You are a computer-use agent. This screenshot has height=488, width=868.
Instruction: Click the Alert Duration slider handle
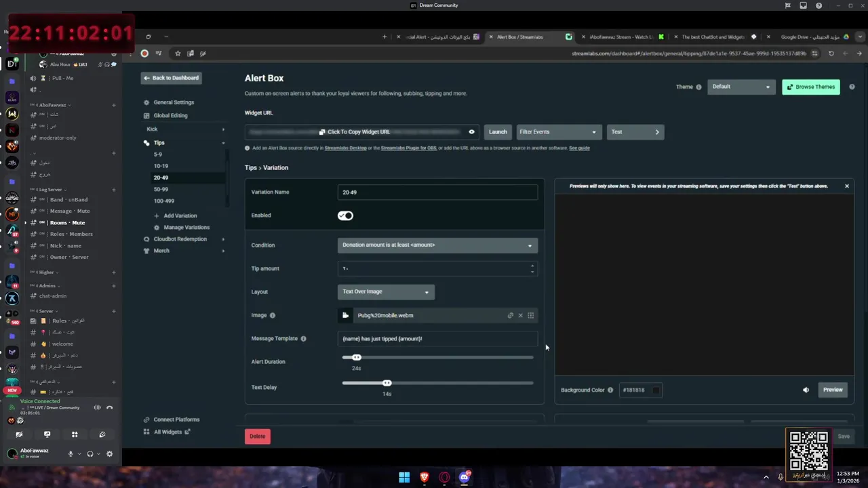point(357,357)
